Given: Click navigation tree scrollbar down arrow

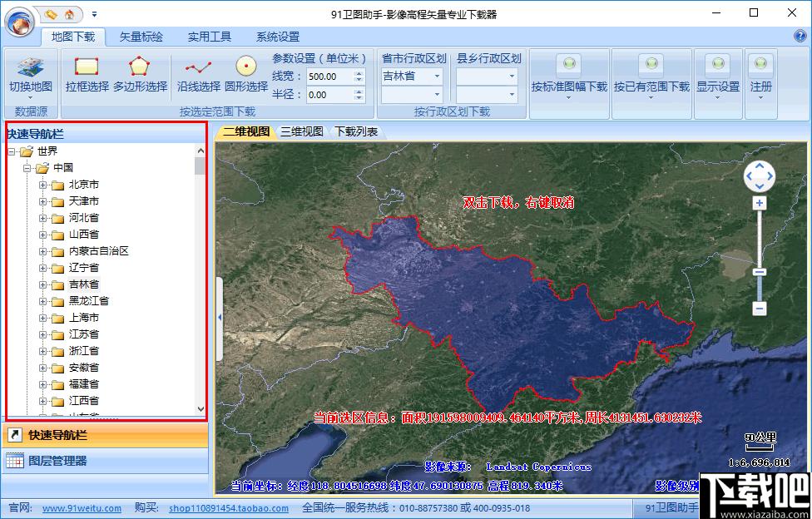Looking at the screenshot, I should coord(201,409).
